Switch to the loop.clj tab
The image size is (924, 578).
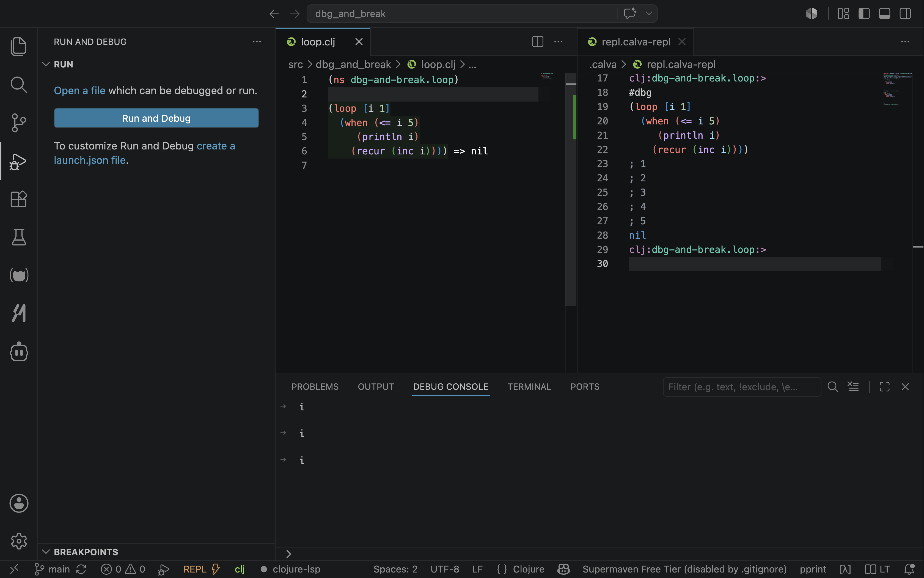pos(318,42)
